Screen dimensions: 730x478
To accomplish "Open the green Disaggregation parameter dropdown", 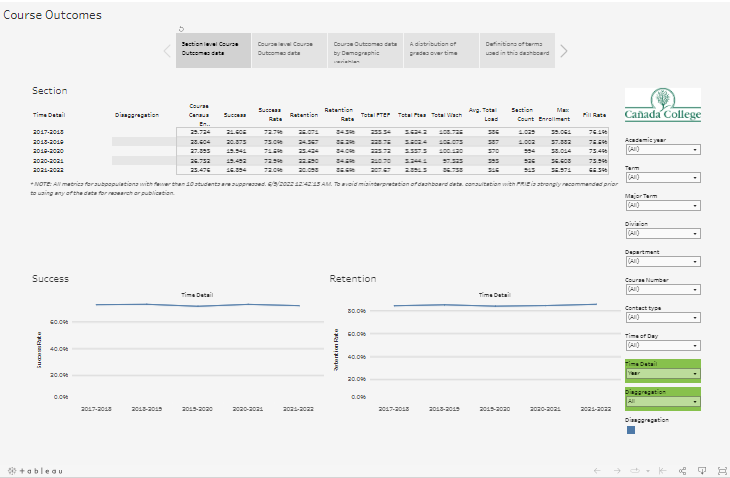I will click(x=663, y=401).
